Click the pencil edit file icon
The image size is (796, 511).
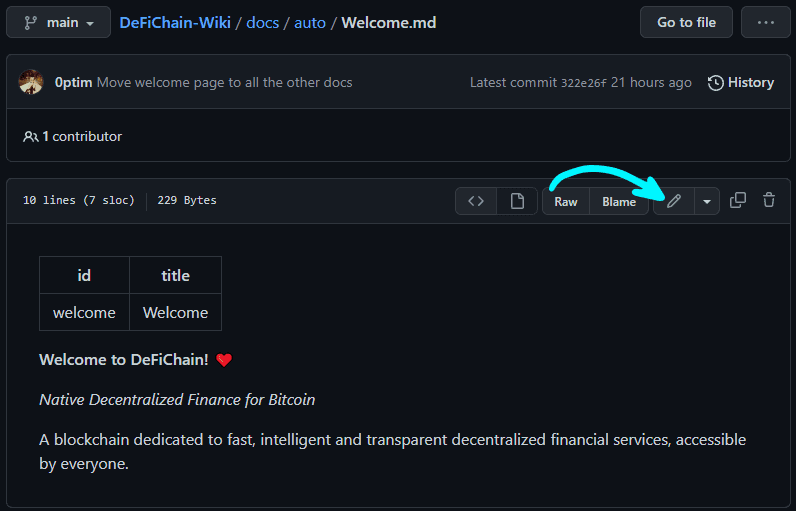click(674, 201)
